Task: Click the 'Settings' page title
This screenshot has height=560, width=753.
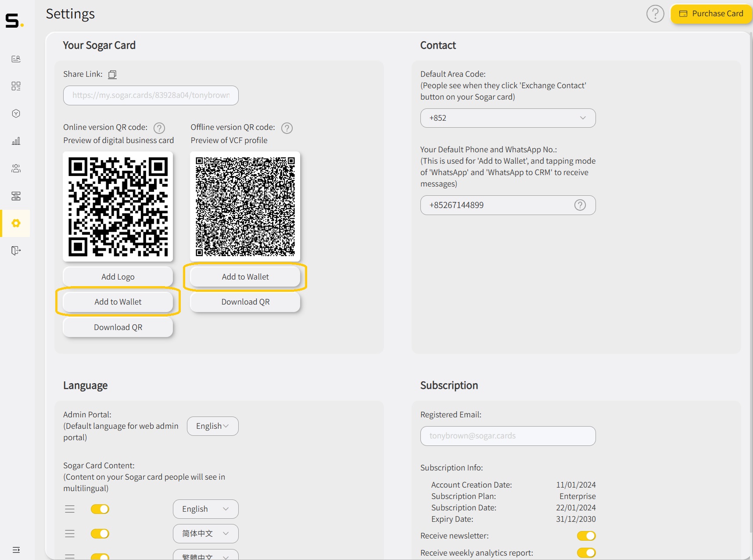Action: [x=70, y=14]
